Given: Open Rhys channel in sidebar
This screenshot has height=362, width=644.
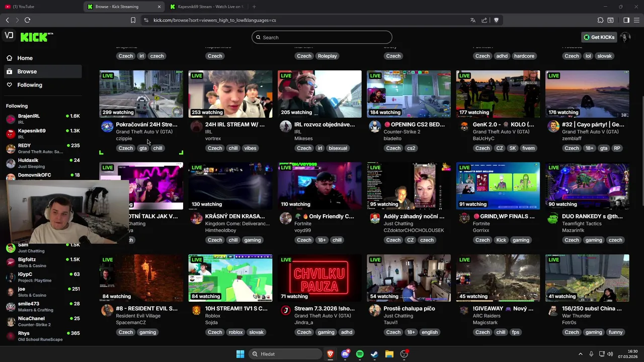Looking at the screenshot, I should click(43, 336).
